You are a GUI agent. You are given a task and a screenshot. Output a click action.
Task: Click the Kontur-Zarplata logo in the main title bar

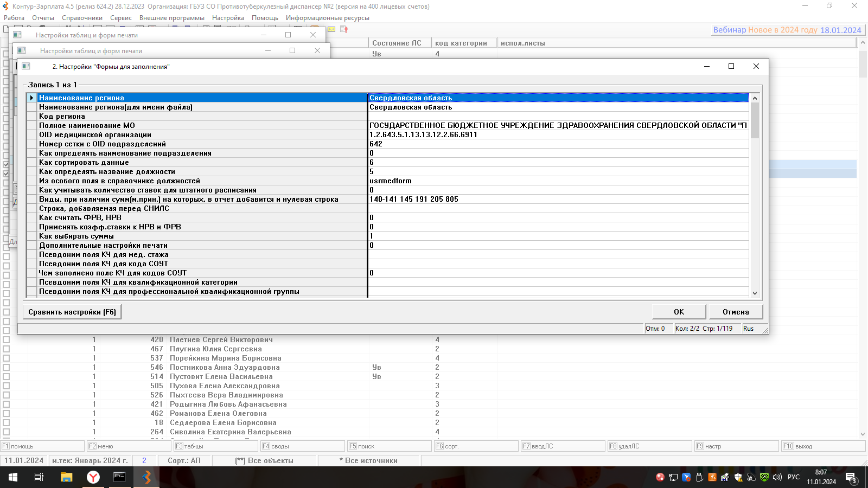6,7
